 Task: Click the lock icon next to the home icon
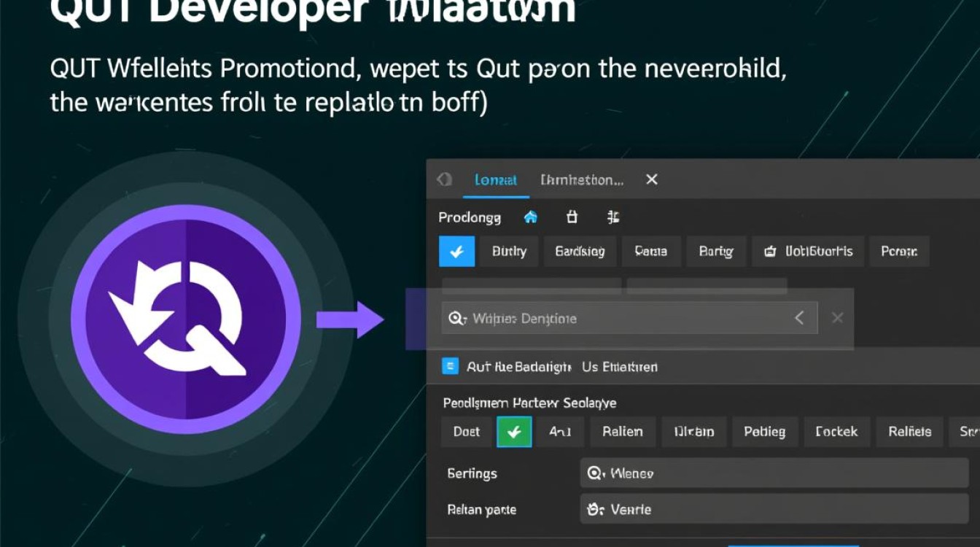(572, 217)
